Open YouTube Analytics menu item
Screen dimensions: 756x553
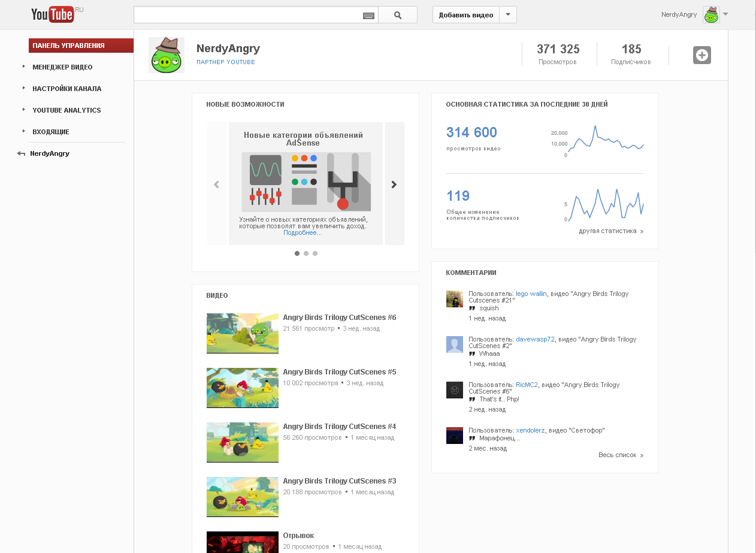click(66, 110)
